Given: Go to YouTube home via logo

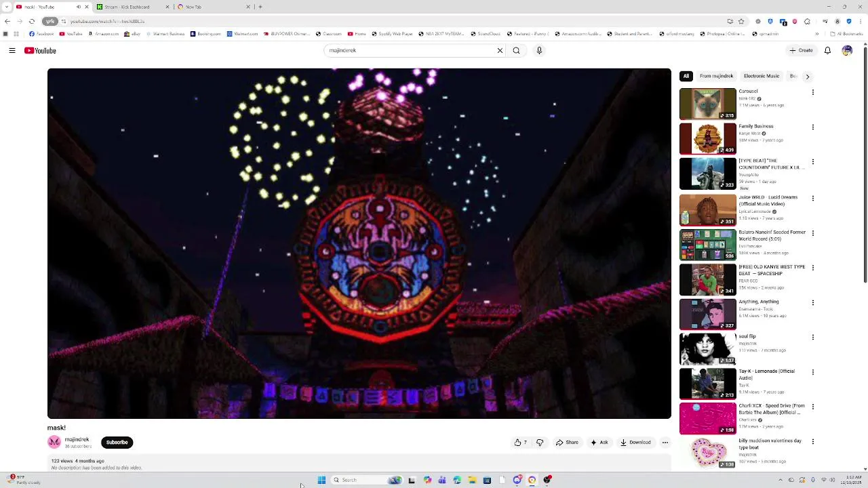Looking at the screenshot, I should click(x=40, y=50).
